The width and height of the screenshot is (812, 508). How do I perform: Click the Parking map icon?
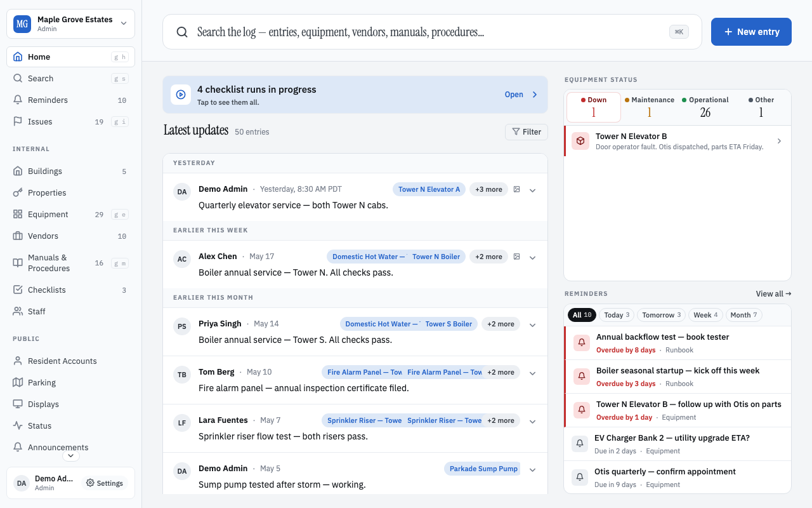point(18,382)
